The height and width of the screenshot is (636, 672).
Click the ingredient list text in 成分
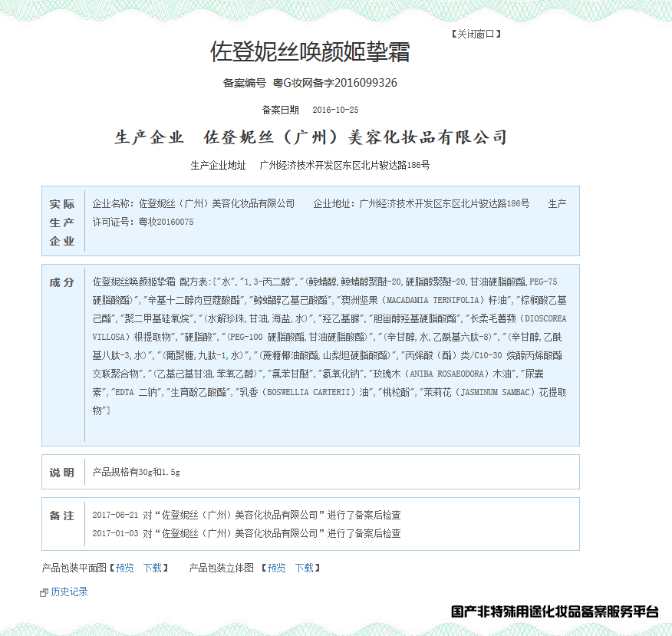pos(330,346)
